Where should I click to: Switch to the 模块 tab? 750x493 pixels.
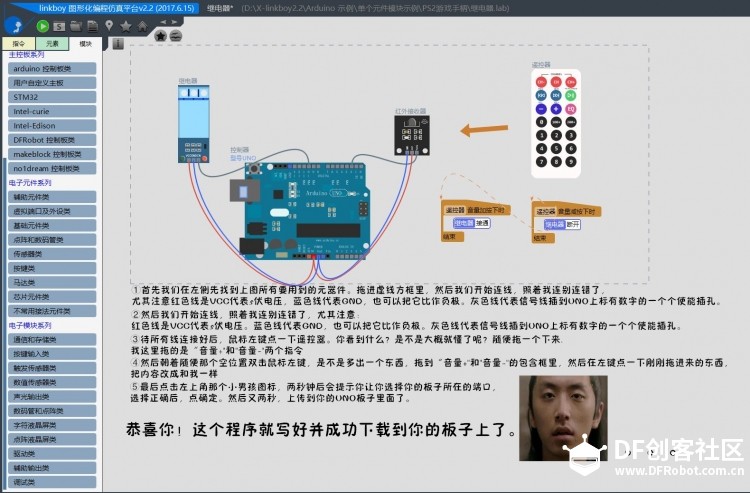tap(85, 44)
